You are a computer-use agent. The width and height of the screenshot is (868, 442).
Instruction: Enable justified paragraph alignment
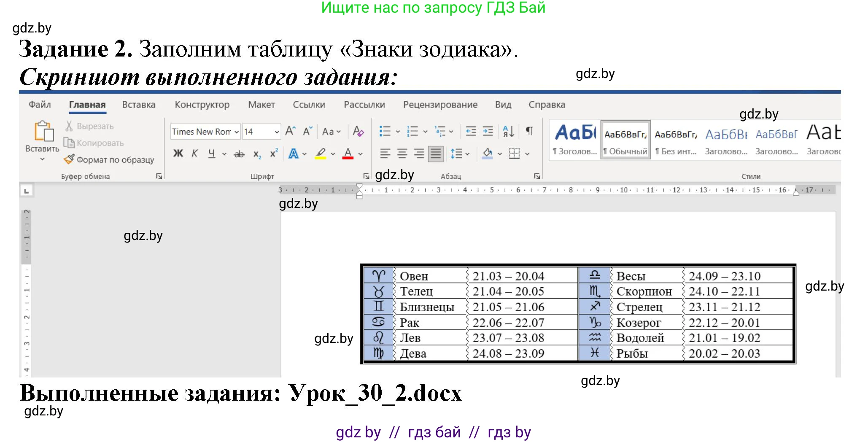435,153
